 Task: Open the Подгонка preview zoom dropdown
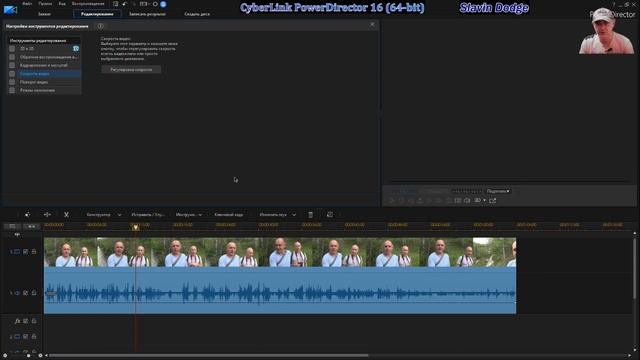point(498,191)
